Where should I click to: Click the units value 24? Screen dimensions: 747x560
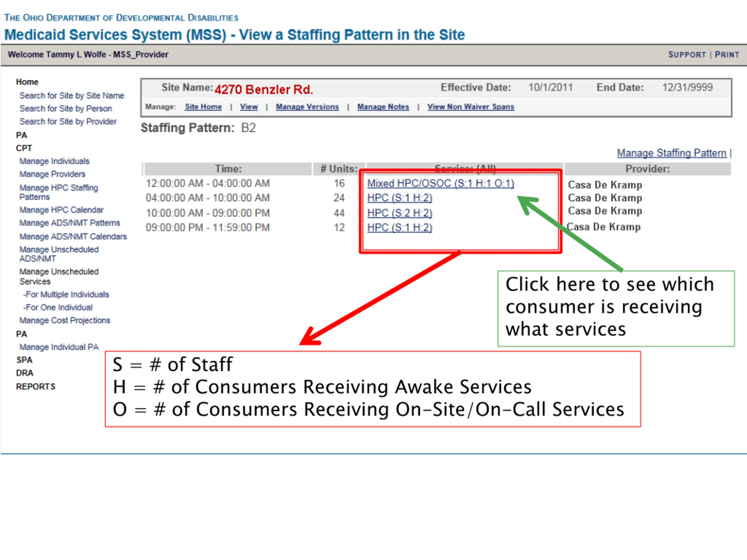[339, 198]
